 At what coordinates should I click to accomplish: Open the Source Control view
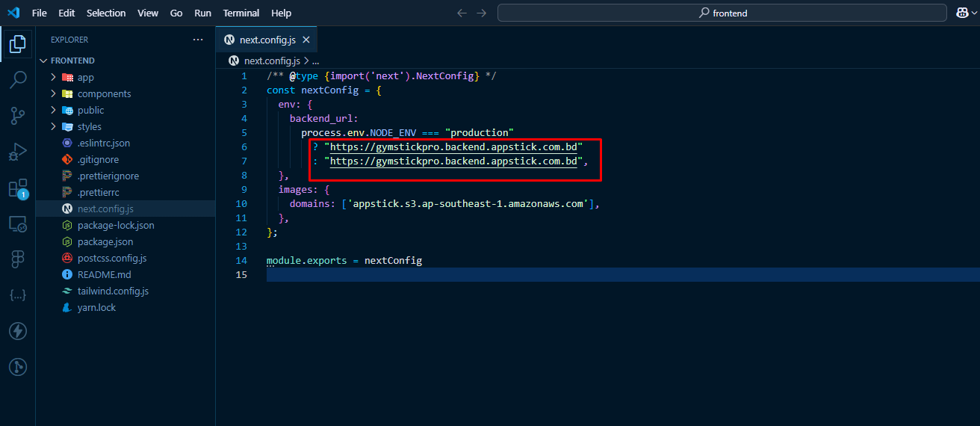pos(18,115)
